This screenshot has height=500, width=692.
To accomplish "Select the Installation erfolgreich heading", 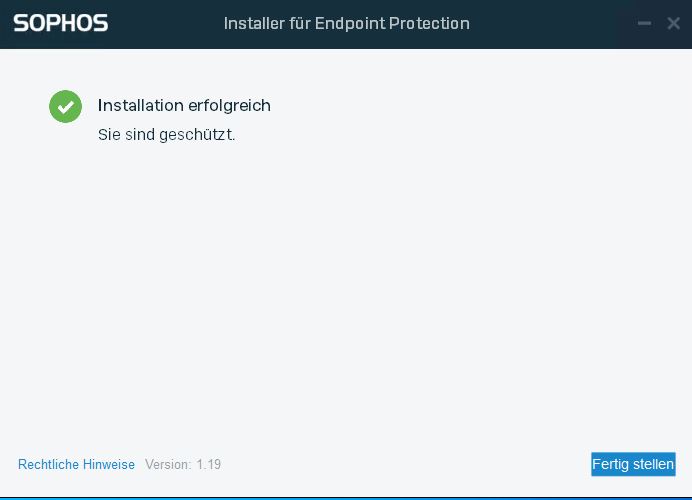I will tap(184, 105).
